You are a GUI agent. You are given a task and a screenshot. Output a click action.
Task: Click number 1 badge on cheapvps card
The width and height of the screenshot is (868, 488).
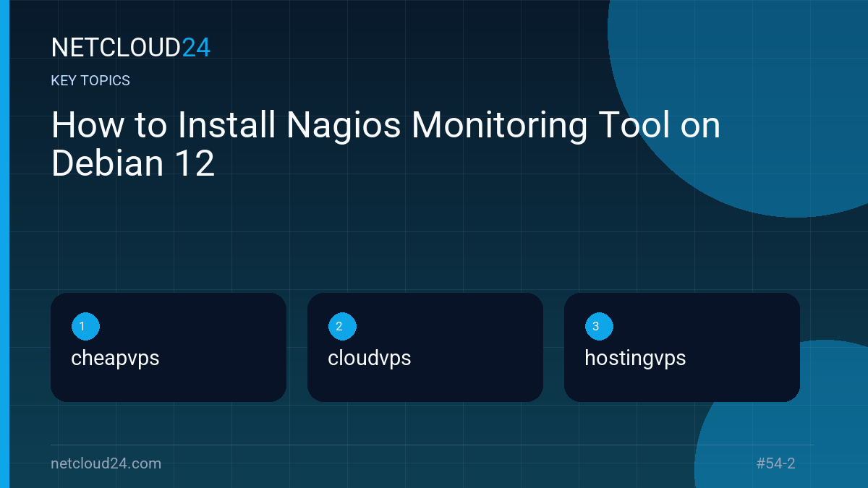click(x=85, y=327)
